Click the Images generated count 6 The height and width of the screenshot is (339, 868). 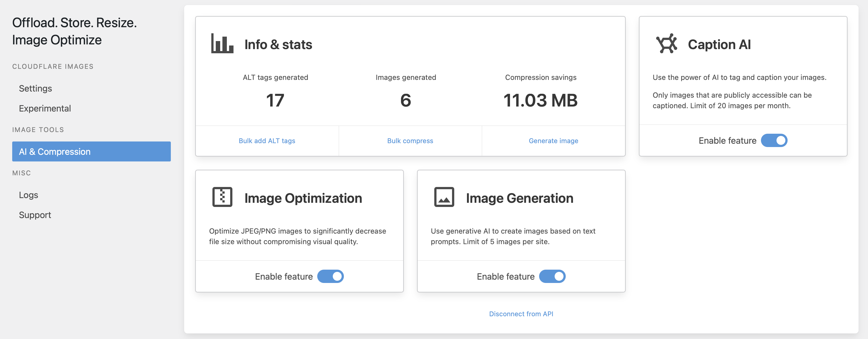406,100
